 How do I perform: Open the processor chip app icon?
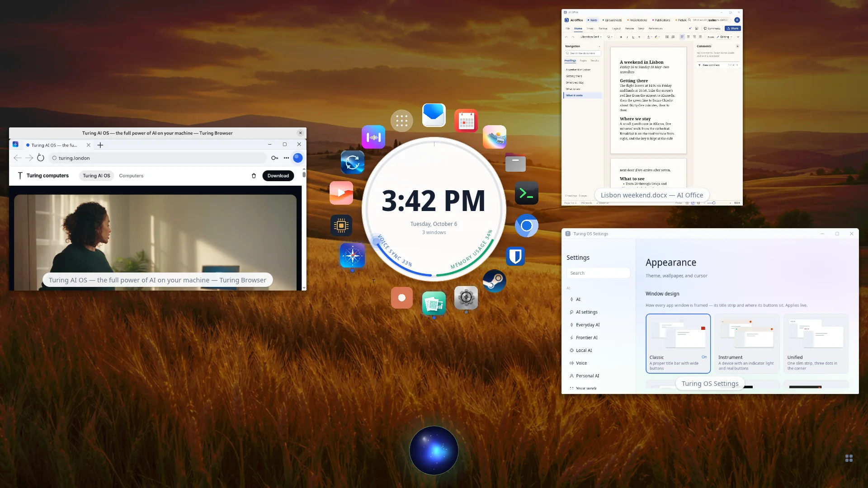[341, 225]
